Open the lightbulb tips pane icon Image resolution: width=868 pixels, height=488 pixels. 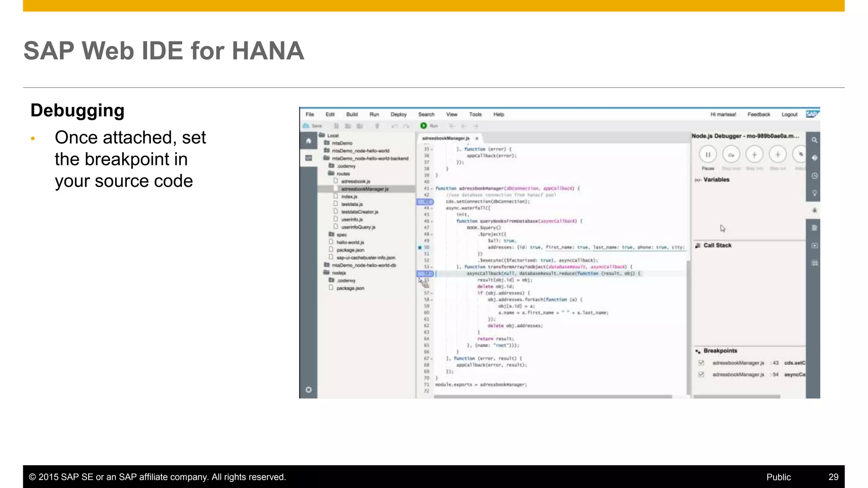coord(814,193)
